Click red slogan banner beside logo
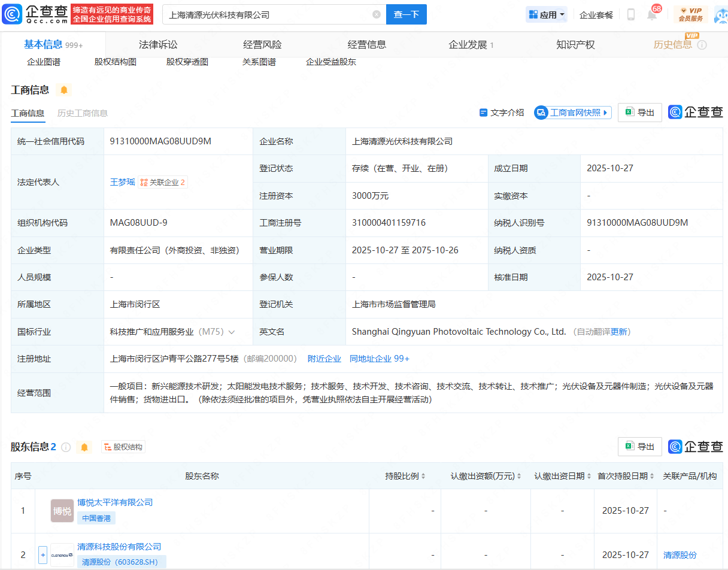 (112, 14)
